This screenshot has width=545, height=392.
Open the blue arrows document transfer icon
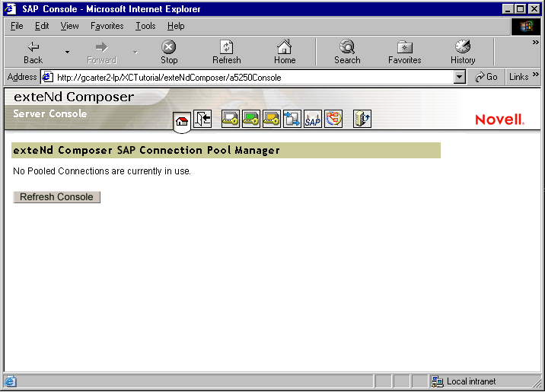click(x=292, y=119)
